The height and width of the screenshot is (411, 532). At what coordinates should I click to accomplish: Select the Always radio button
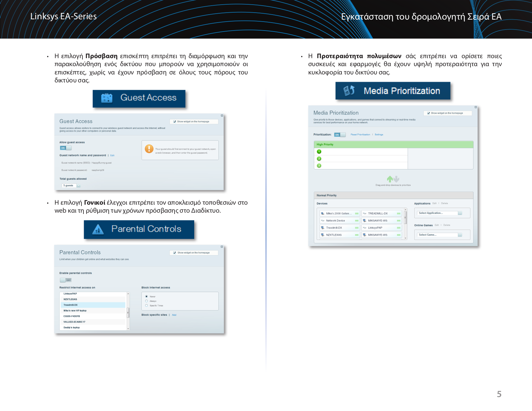tap(147, 301)
